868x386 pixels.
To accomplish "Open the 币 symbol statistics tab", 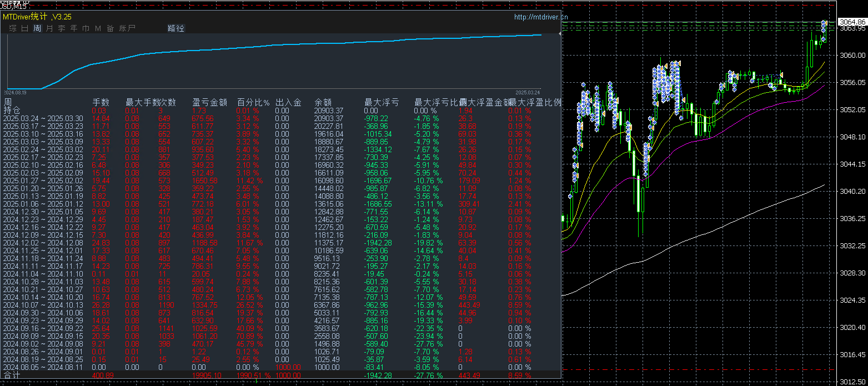I will [86, 28].
